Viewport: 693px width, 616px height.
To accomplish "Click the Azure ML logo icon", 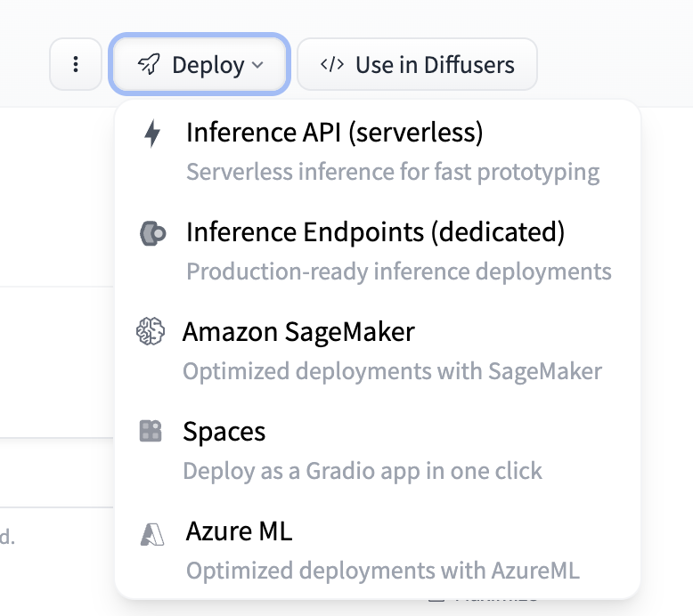I will (x=152, y=534).
